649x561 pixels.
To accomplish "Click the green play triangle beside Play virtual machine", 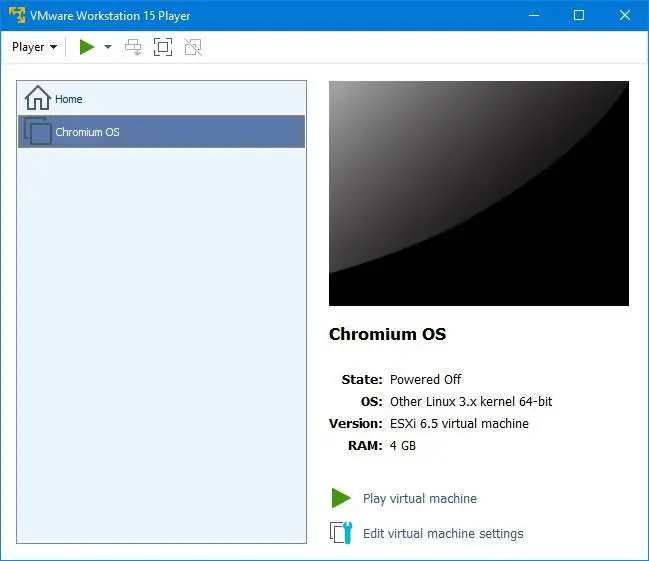I will [341, 498].
